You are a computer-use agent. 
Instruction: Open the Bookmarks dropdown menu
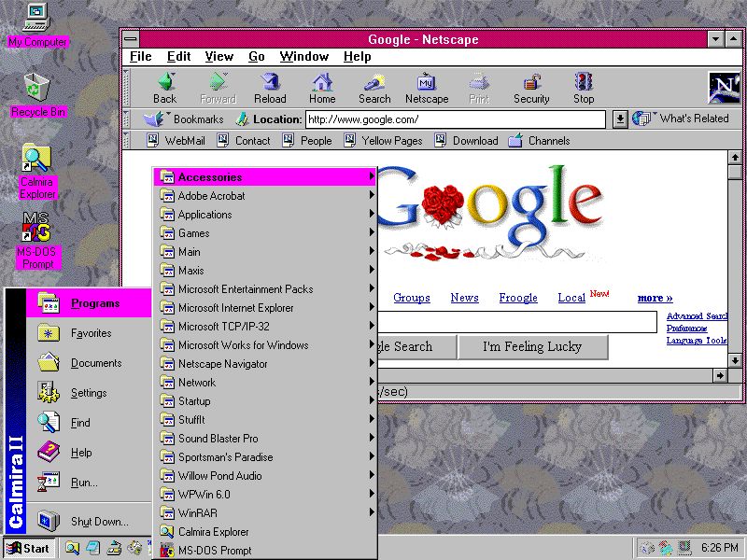pos(187,119)
